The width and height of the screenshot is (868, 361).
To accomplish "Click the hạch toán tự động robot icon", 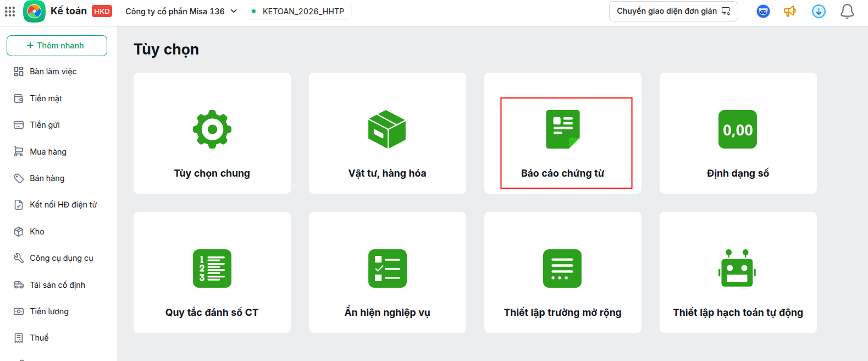I will tap(737, 269).
